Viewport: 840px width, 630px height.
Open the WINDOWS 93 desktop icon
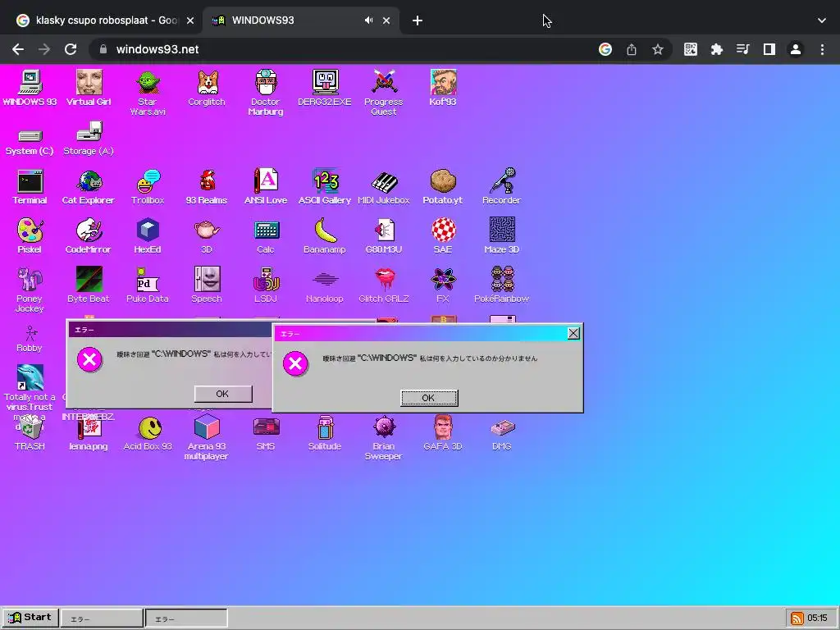(x=30, y=89)
